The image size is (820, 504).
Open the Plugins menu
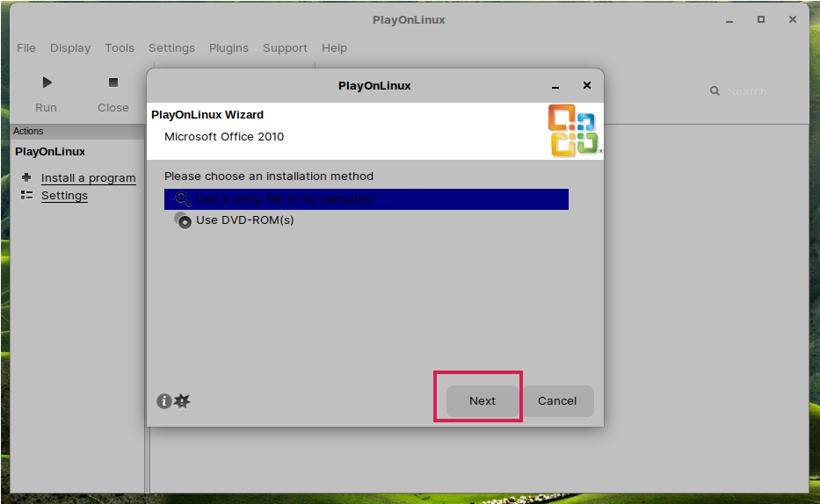[x=229, y=48]
